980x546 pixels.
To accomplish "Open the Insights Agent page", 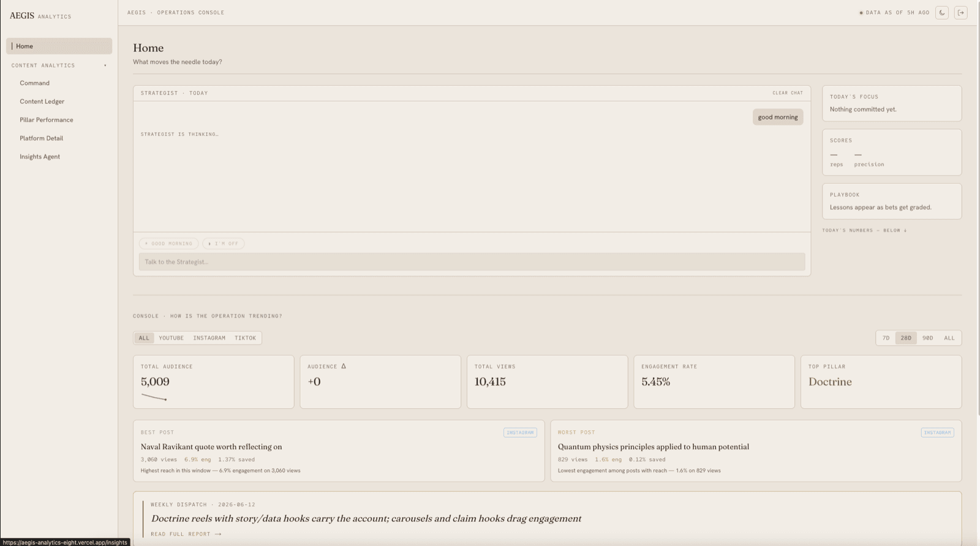I will [x=40, y=156].
